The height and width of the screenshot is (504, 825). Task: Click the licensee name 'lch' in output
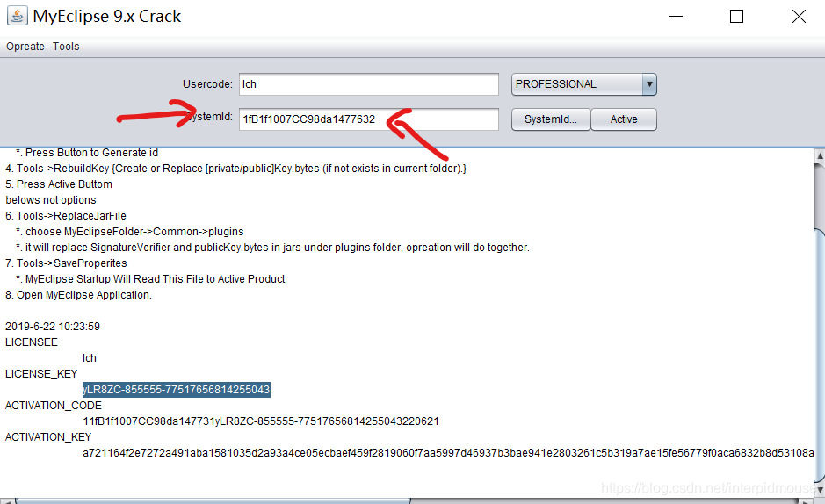click(90, 358)
